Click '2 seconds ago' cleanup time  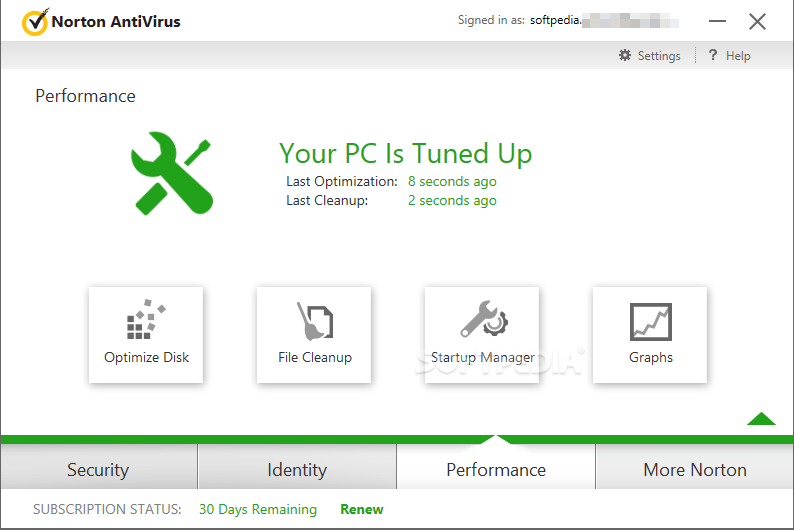[x=452, y=200]
